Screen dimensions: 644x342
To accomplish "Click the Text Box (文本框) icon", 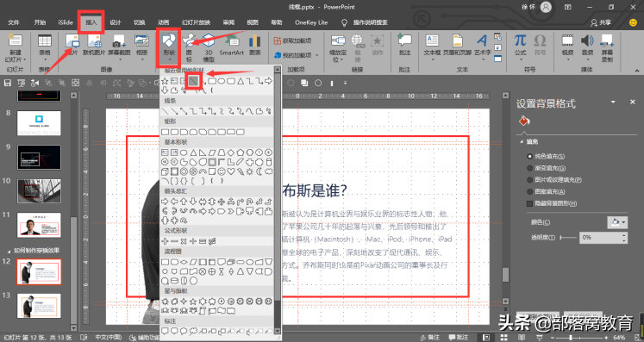I will pyautogui.click(x=432, y=41).
